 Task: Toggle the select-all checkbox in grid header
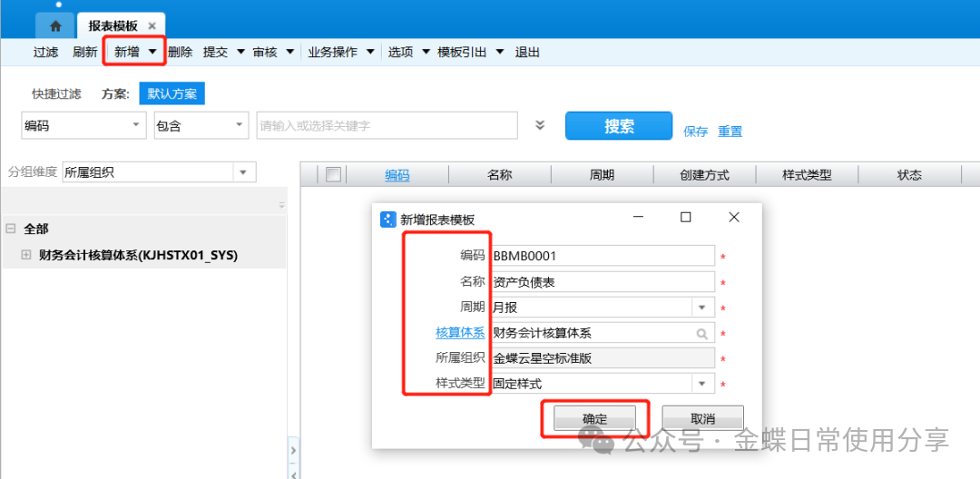(333, 175)
